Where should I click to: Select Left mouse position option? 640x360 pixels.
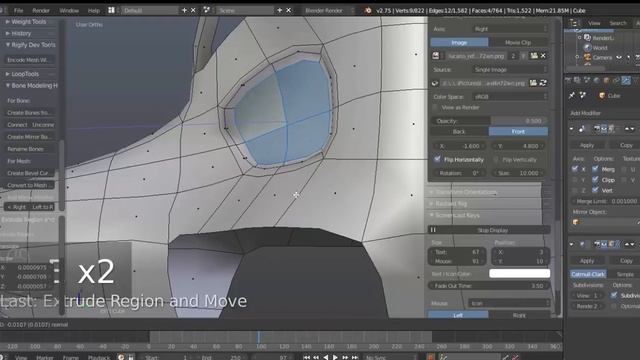click(458, 315)
